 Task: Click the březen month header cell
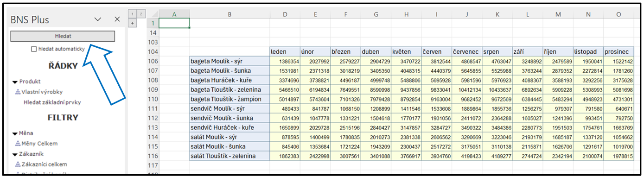(x=345, y=52)
